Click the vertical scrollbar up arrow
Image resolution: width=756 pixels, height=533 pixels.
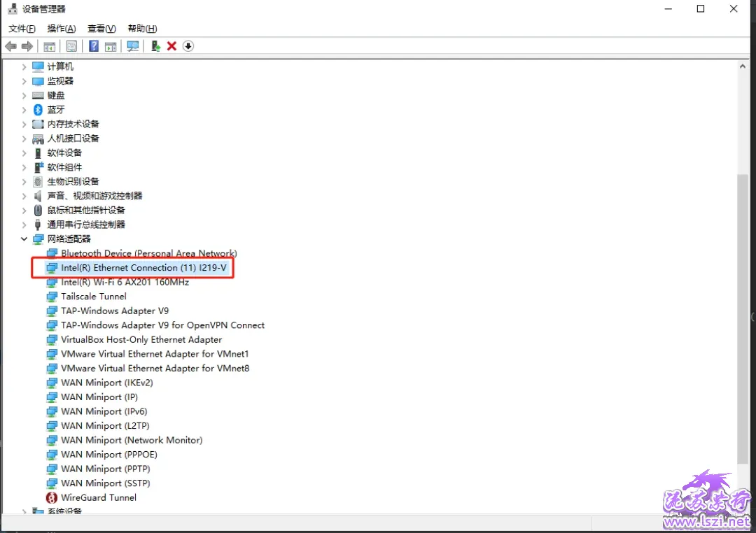743,66
